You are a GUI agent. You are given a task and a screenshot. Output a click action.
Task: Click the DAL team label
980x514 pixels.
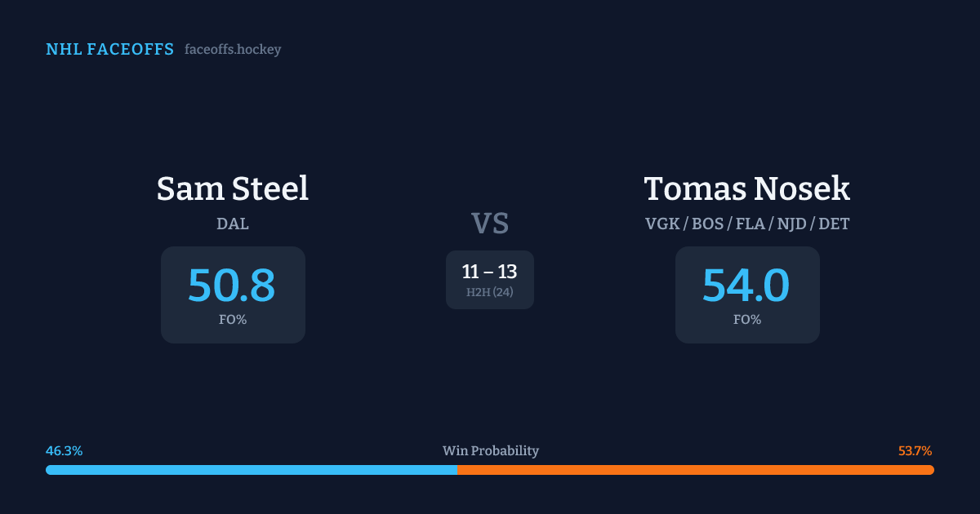(233, 224)
